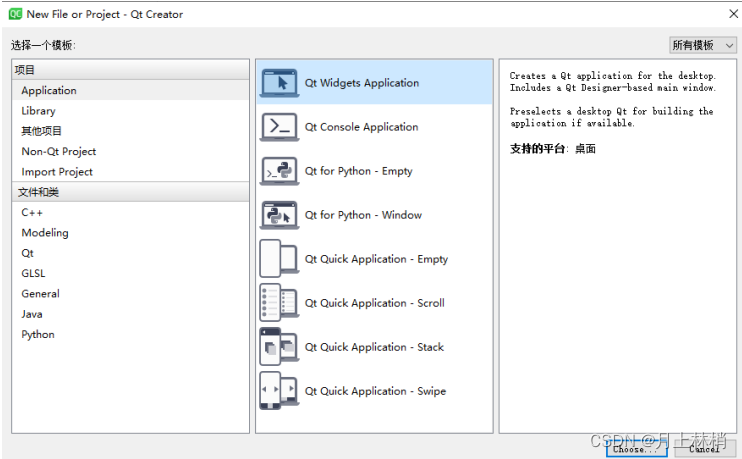Viewport: 742px width, 459px height.
Task: Select the Java category
Action: pos(130,314)
